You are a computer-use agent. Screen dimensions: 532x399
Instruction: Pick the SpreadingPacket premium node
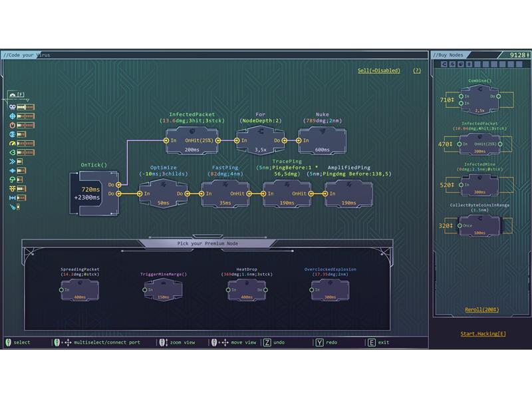click(79, 291)
